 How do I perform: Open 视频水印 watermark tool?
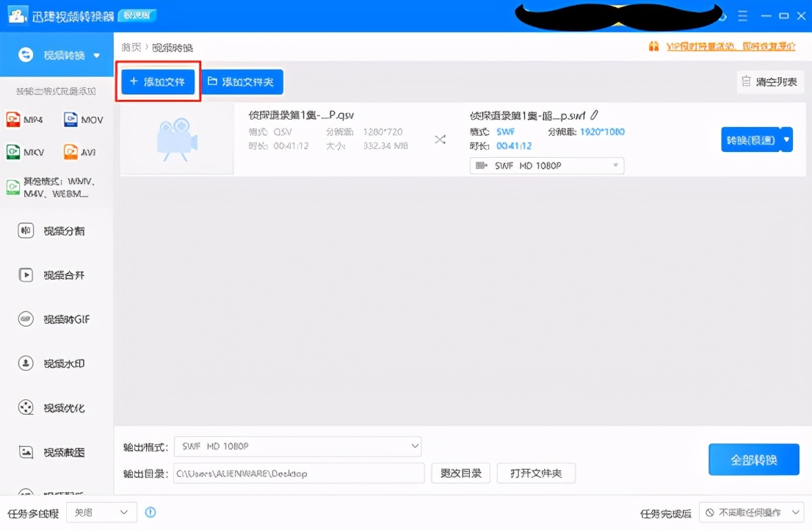[x=51, y=363]
